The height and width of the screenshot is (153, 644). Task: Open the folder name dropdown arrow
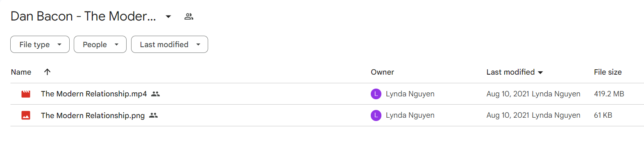[168, 16]
